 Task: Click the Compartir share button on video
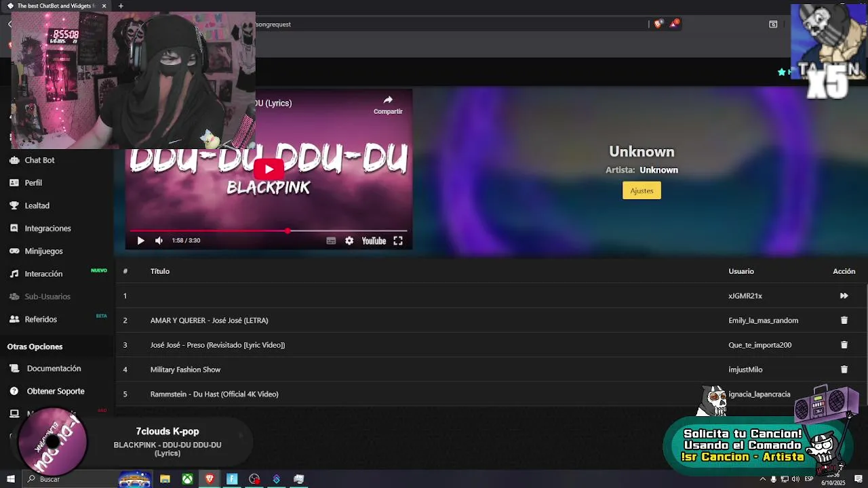click(x=388, y=104)
